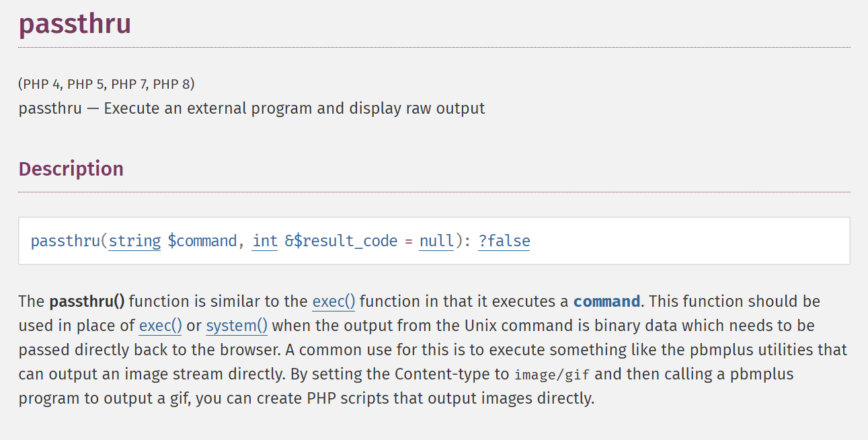Click the bold "passthru()" in the paragraph
868x440 pixels.
coord(87,301)
